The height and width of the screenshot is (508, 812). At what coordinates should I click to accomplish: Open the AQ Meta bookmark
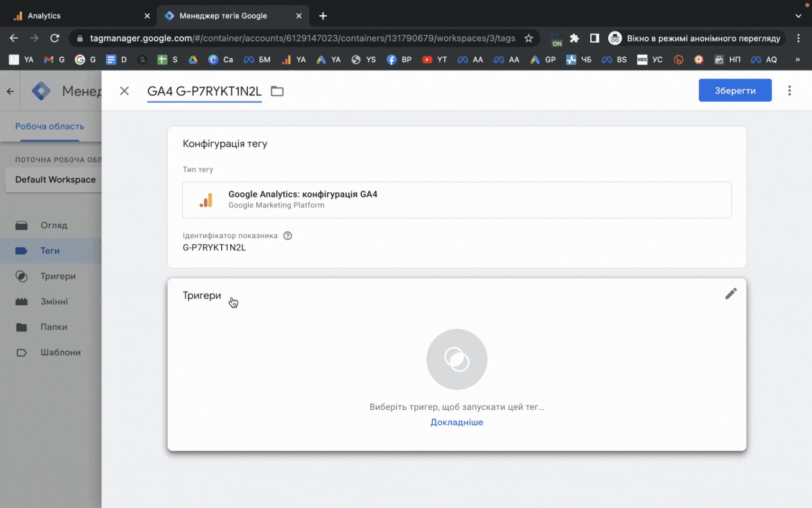tap(764, 60)
